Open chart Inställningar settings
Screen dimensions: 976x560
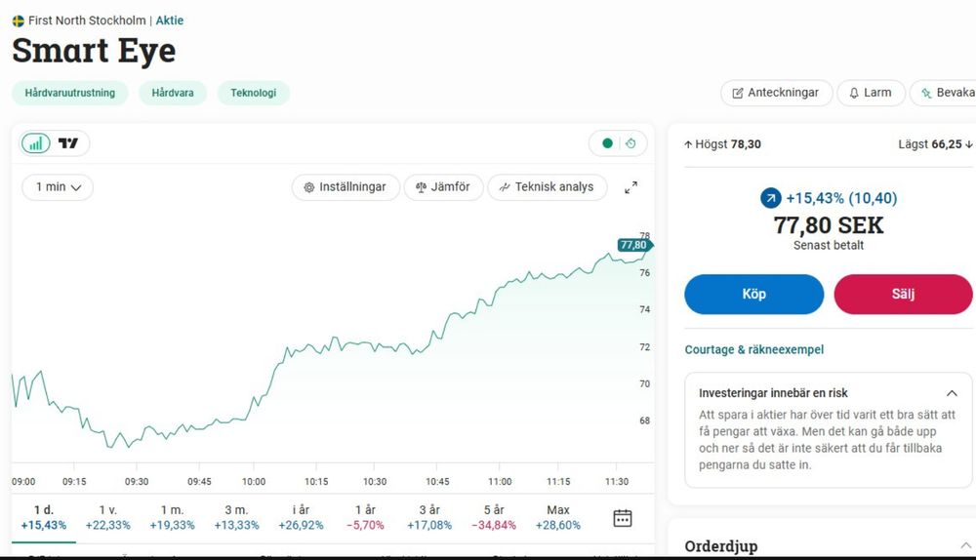coord(346,186)
